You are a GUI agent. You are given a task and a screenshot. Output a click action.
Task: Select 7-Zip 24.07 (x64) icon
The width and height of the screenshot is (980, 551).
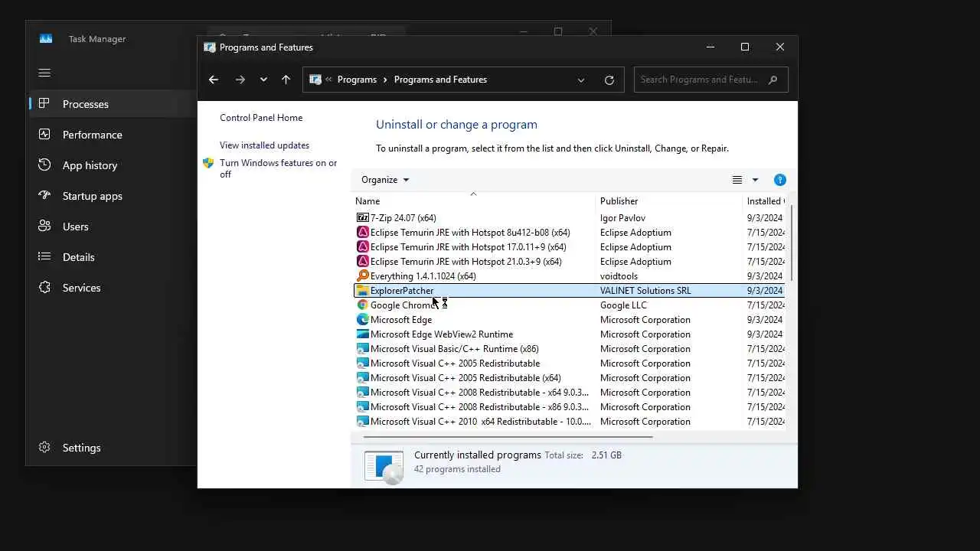tap(363, 218)
